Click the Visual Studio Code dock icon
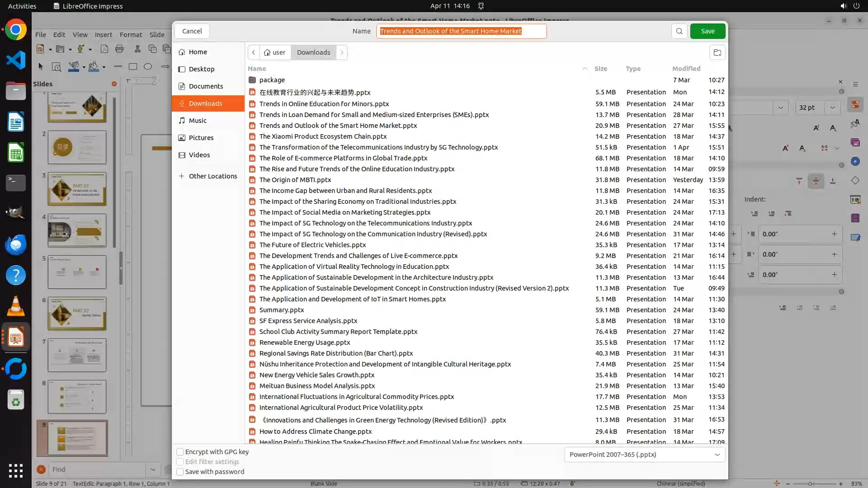 [16, 60]
